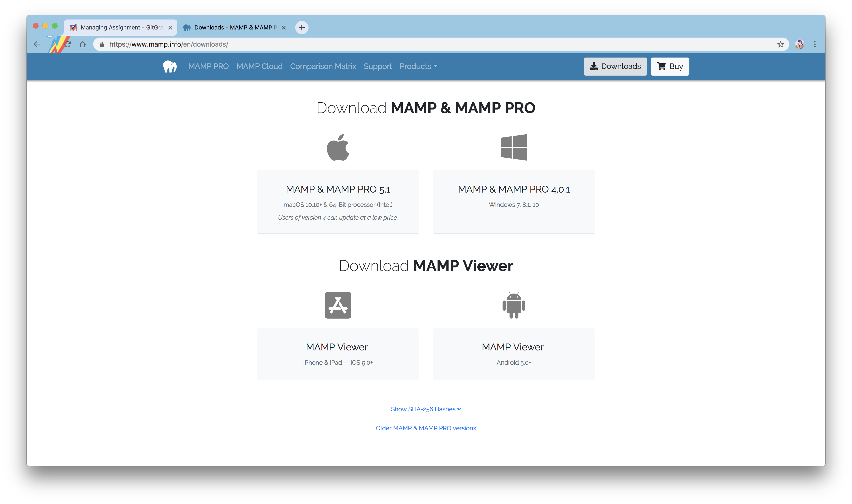Click the Buy button in navbar
This screenshot has width=852, height=504.
click(x=670, y=67)
